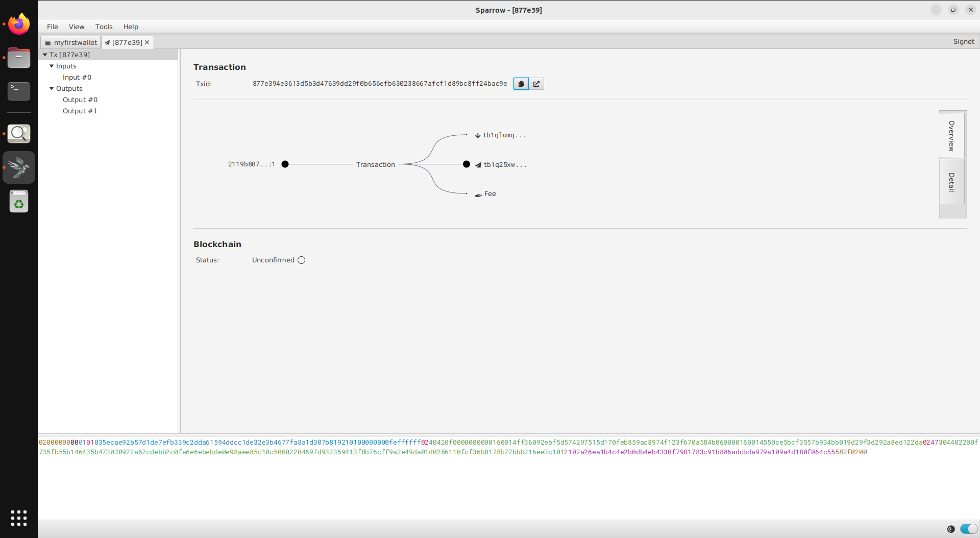Click the Txid: field label
The width and height of the screenshot is (980, 538).
coord(204,84)
